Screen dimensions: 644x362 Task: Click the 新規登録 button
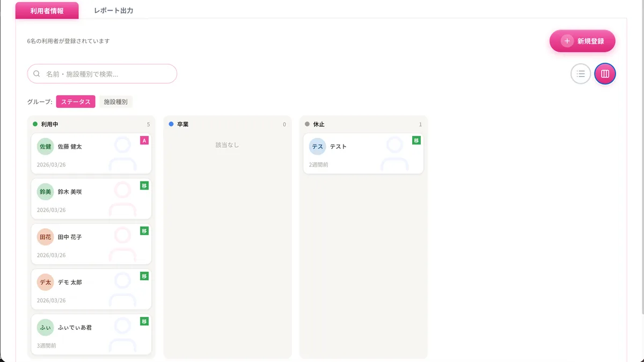(x=582, y=41)
